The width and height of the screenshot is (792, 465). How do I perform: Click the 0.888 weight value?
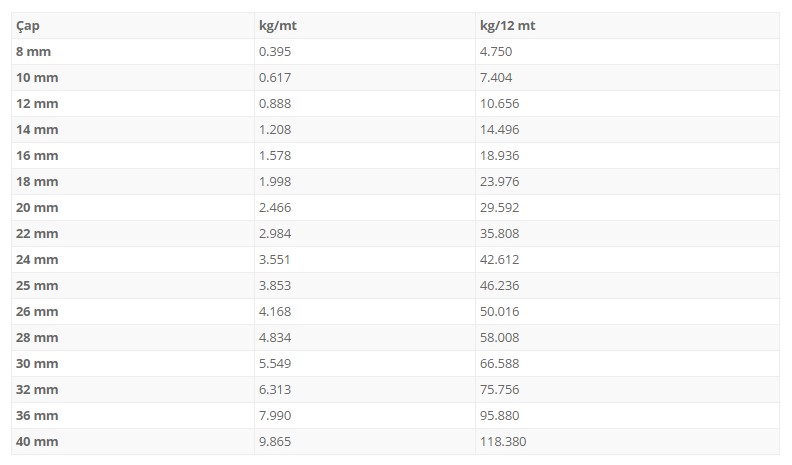(x=275, y=104)
